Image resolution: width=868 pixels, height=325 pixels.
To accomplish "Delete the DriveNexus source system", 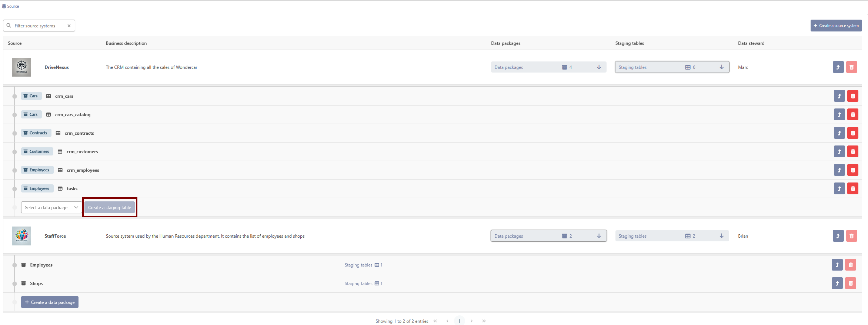I will pyautogui.click(x=851, y=67).
